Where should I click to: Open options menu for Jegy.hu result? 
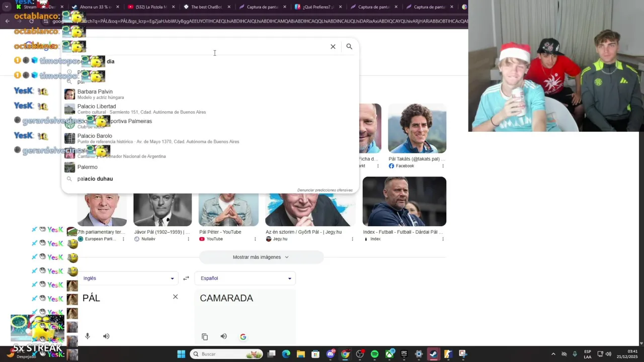pos(352,239)
